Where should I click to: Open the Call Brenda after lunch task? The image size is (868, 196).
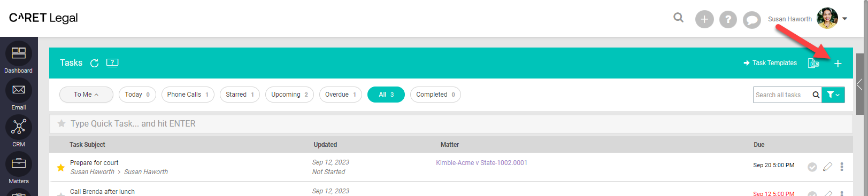coord(102,192)
